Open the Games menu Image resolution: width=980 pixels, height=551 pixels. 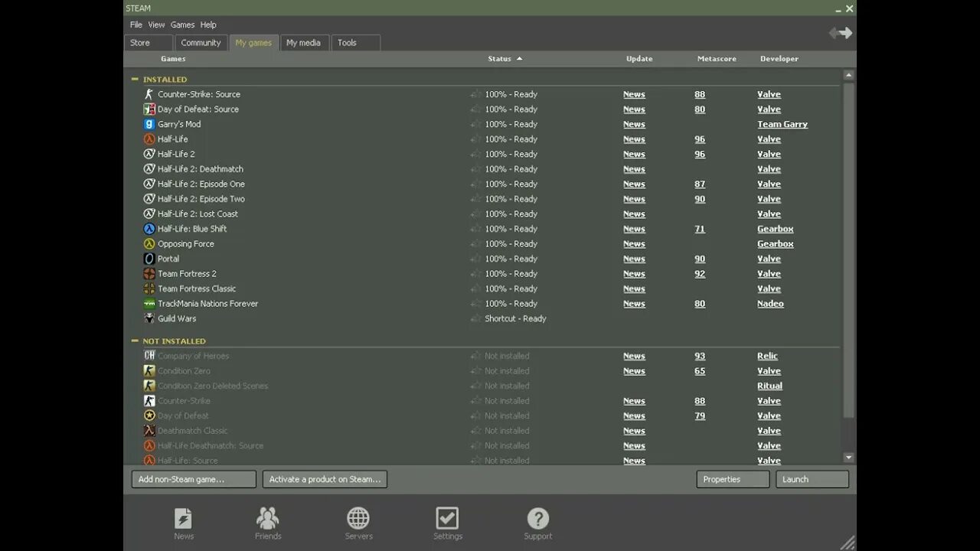click(182, 24)
